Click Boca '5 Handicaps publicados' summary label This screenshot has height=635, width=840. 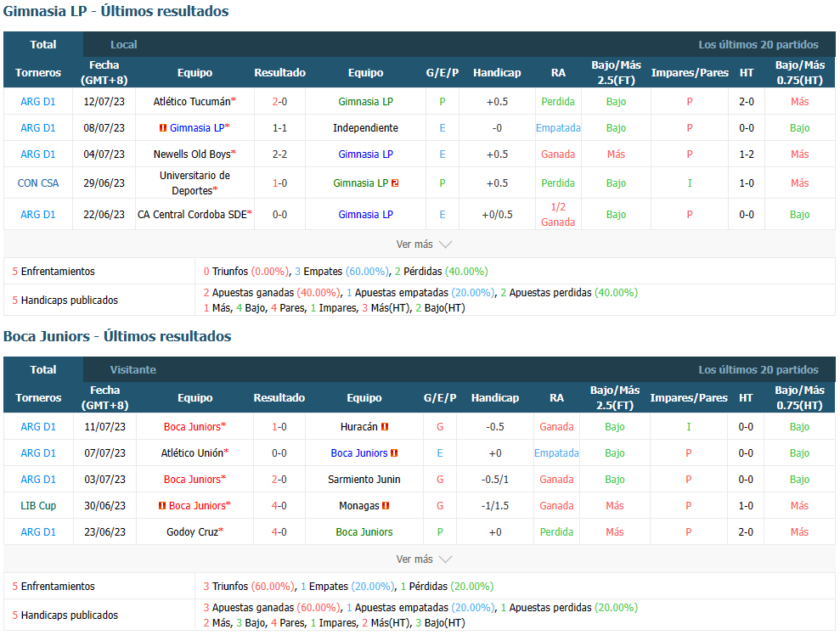tap(65, 615)
